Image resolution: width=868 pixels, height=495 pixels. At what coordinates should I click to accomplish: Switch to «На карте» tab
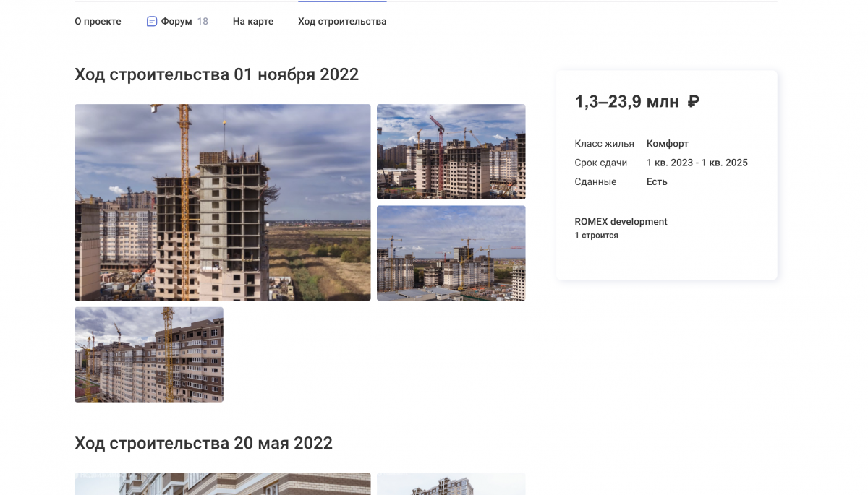tap(253, 22)
